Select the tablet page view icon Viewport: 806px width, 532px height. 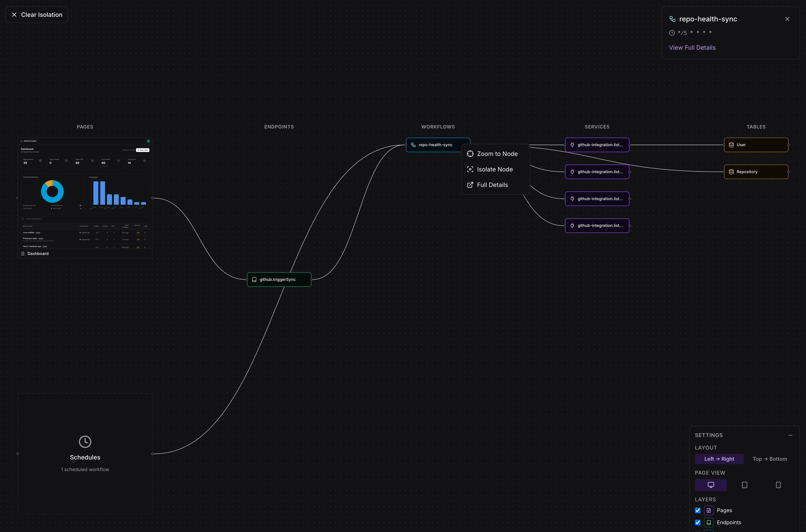coord(744,485)
